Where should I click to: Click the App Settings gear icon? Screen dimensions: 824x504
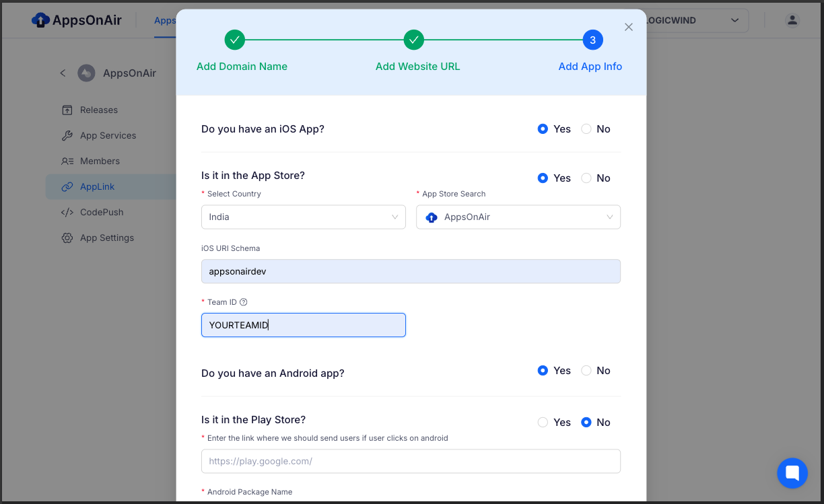tap(67, 238)
